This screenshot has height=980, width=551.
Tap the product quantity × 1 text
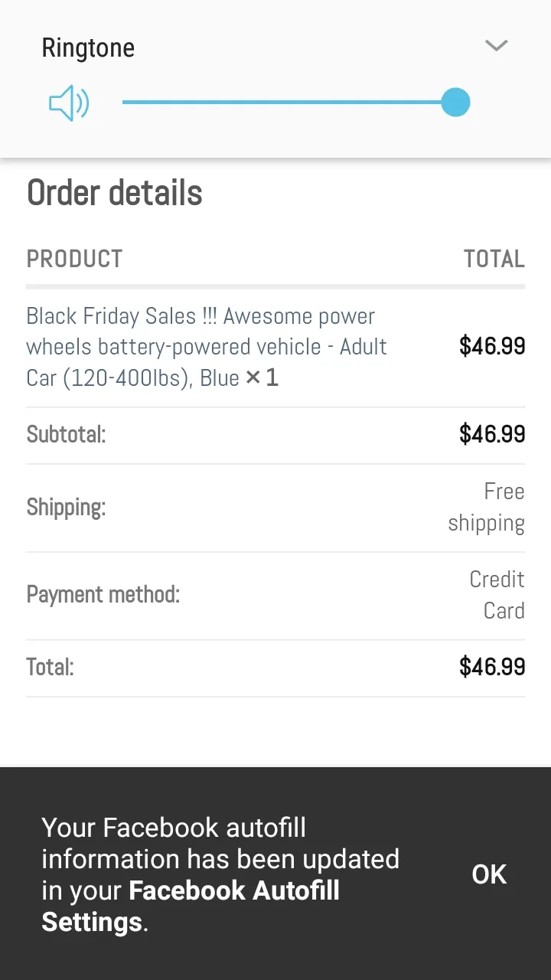tap(262, 377)
